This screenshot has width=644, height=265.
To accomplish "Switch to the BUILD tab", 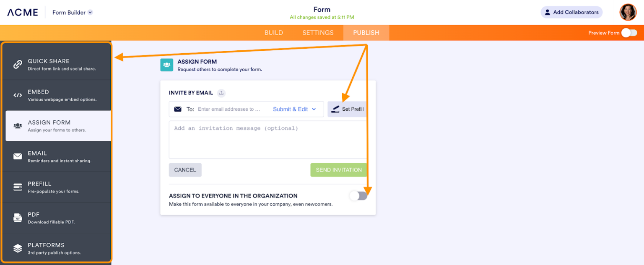I will [x=273, y=32].
